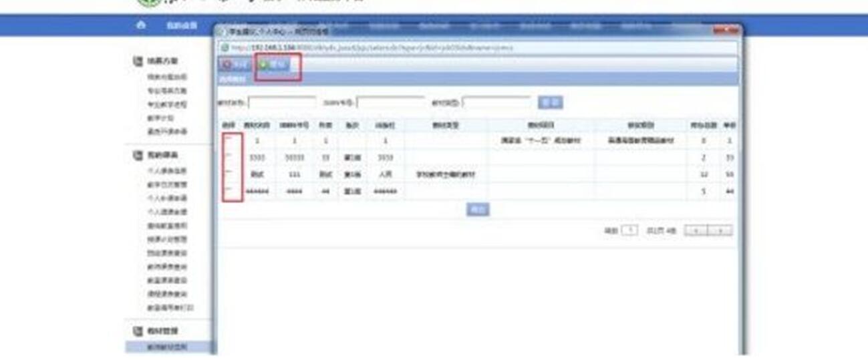Screen dimensions: 868x360
Task: Click into the first filter text field
Action: pyautogui.click(x=282, y=103)
